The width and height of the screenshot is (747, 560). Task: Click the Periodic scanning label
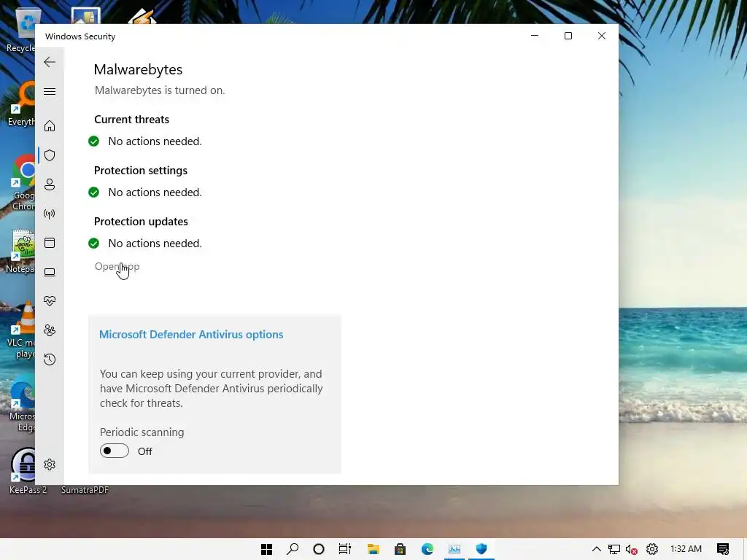tap(142, 432)
